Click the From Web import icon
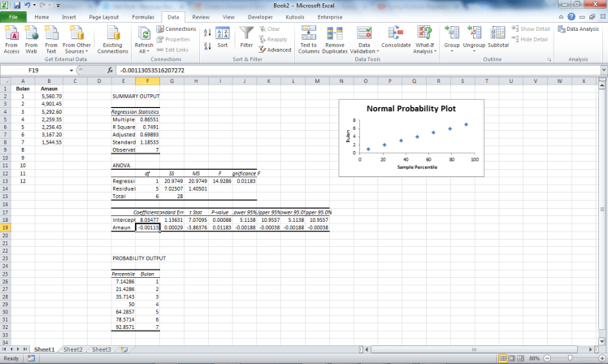Image resolution: width=608 pixels, height=364 pixels. (31, 37)
